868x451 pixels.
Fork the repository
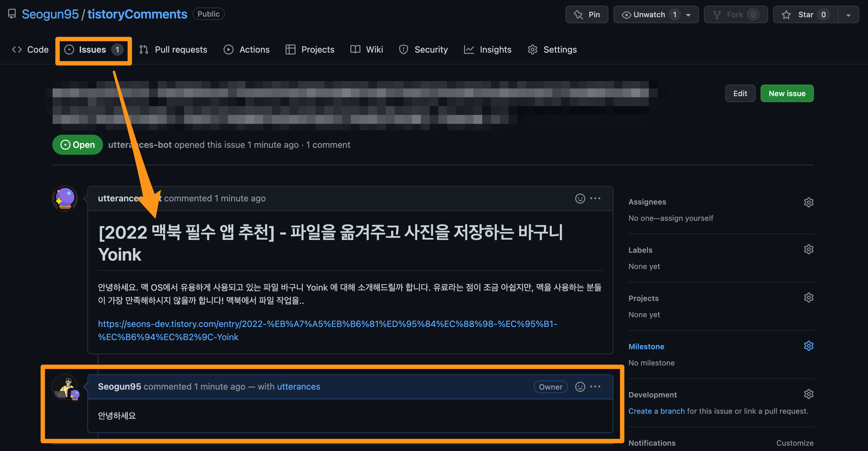(736, 14)
